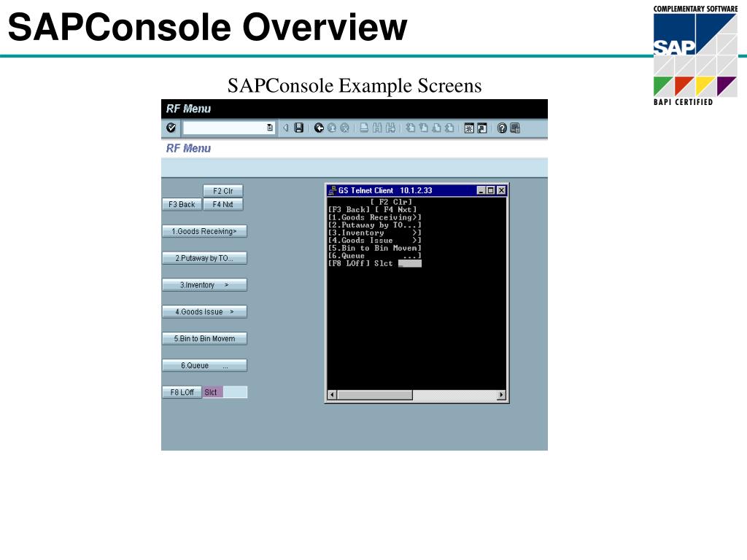747x560 pixels.
Task: Minimize the GS Telnet Client window
Action: tap(481, 190)
